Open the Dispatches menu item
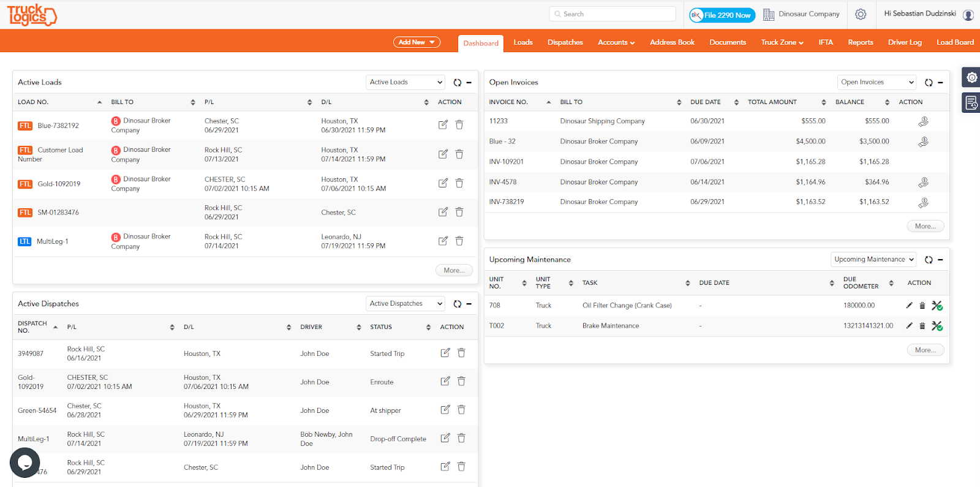 click(565, 42)
